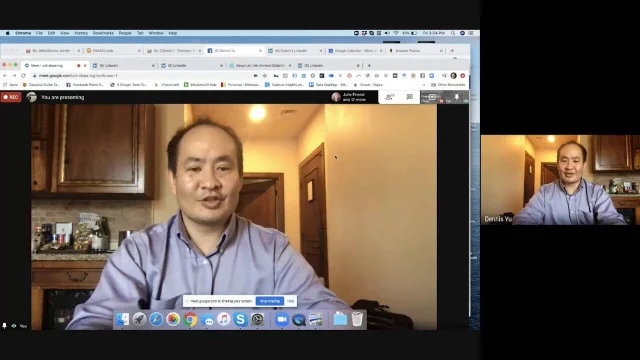The width and height of the screenshot is (640, 360).
Task: Expand the bookmarks overflow chevron
Action: (424, 85)
